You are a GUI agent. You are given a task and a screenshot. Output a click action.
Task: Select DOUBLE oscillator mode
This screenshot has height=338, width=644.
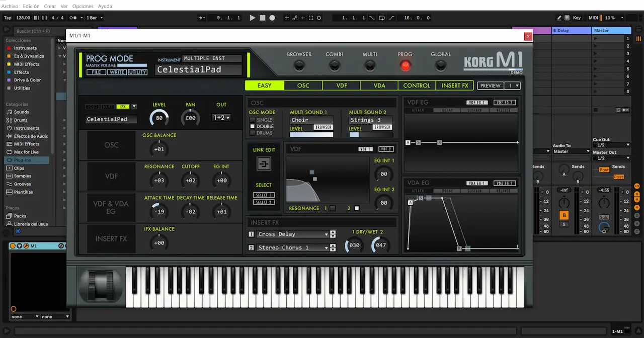coord(253,126)
